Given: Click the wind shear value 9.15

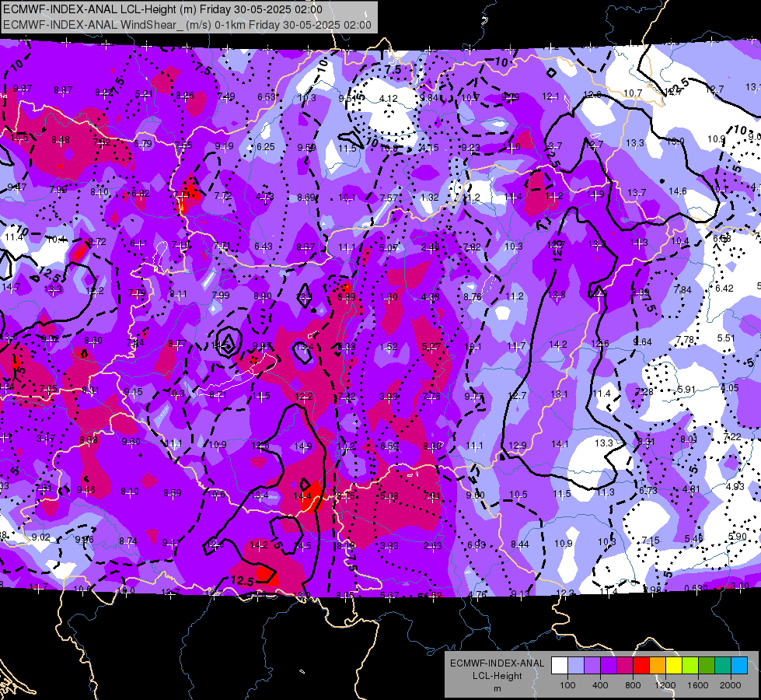Looking at the screenshot, I should pyautogui.click(x=133, y=391).
